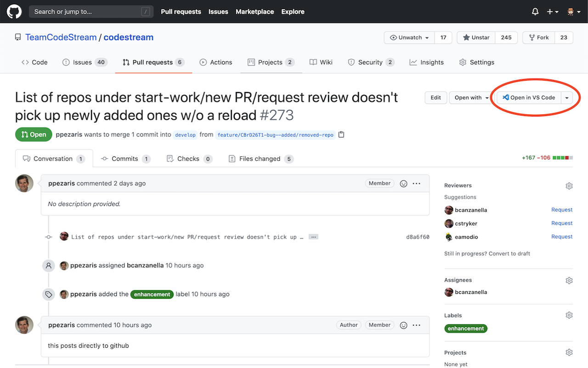Screen dimensions: 588x368
Task: Click the green Open status badge
Action: click(34, 134)
